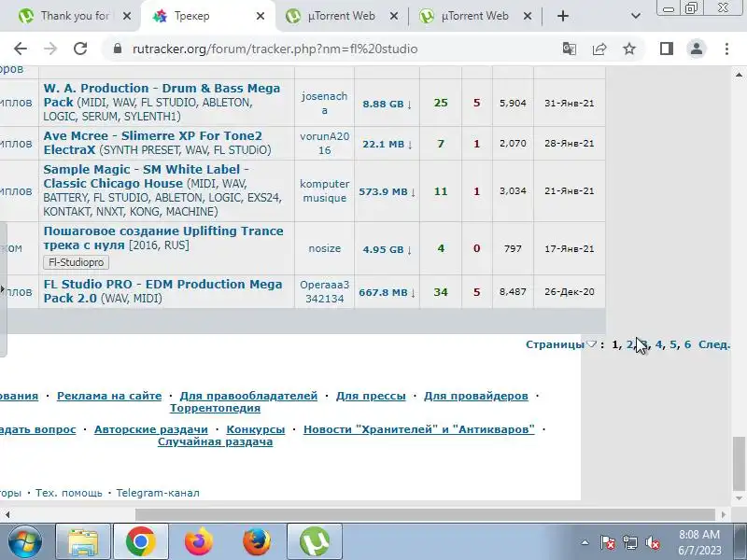747x560 pixels.
Task: Go back using the browser back arrow
Action: click(x=21, y=49)
